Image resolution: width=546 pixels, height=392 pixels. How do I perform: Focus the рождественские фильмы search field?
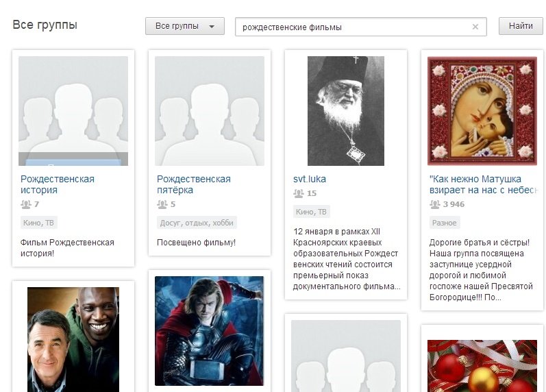point(361,27)
